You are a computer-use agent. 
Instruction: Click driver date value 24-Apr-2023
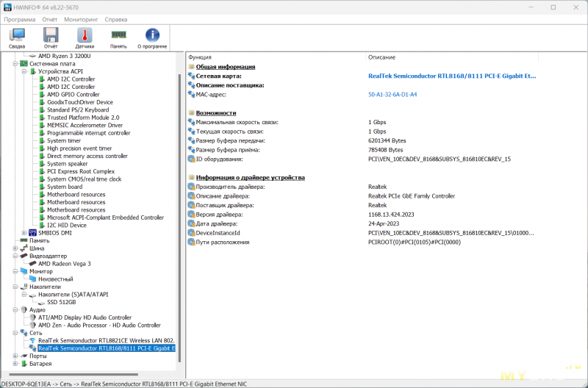384,224
